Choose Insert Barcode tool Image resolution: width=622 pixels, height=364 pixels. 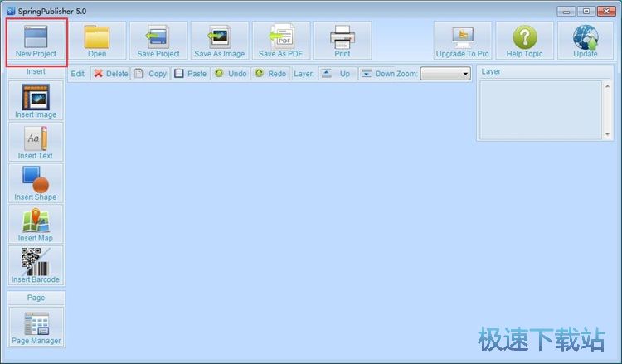[36, 265]
